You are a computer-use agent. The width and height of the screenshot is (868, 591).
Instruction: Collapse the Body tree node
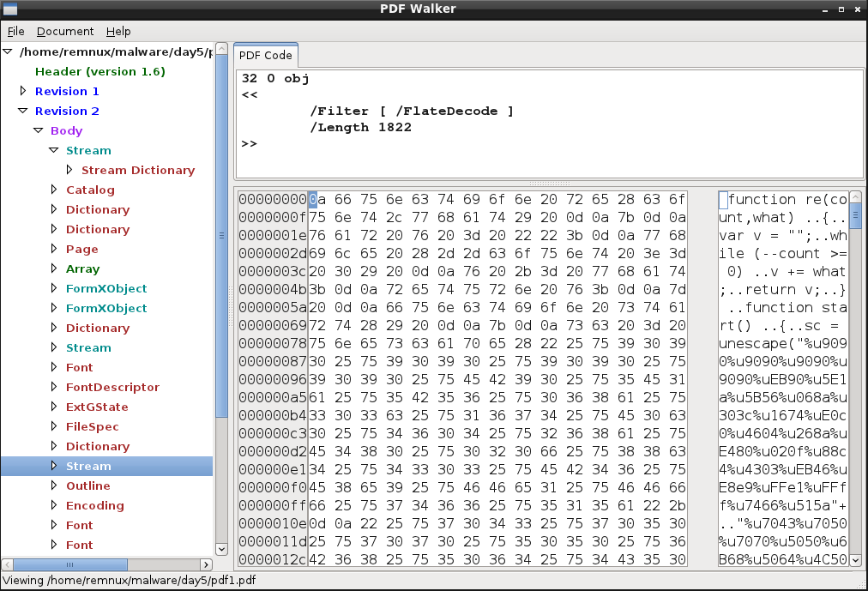(39, 130)
